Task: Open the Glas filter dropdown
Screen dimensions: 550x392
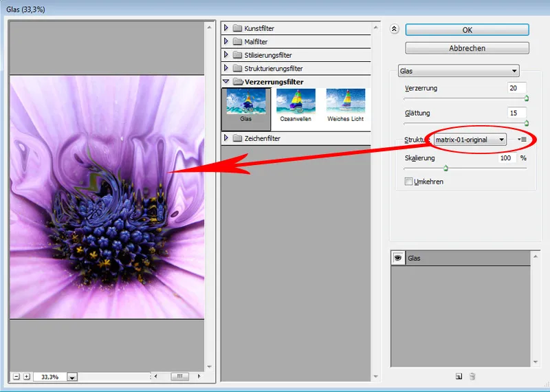Action: [459, 71]
